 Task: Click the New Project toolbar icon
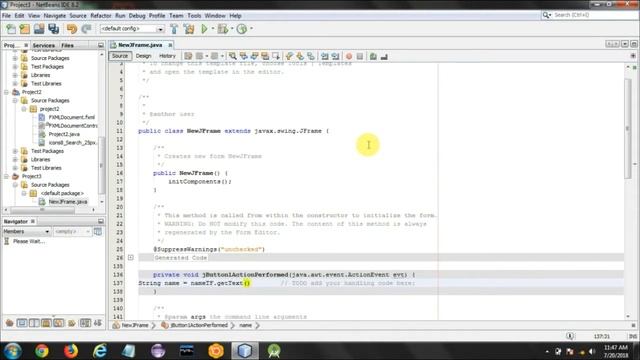click(24, 29)
